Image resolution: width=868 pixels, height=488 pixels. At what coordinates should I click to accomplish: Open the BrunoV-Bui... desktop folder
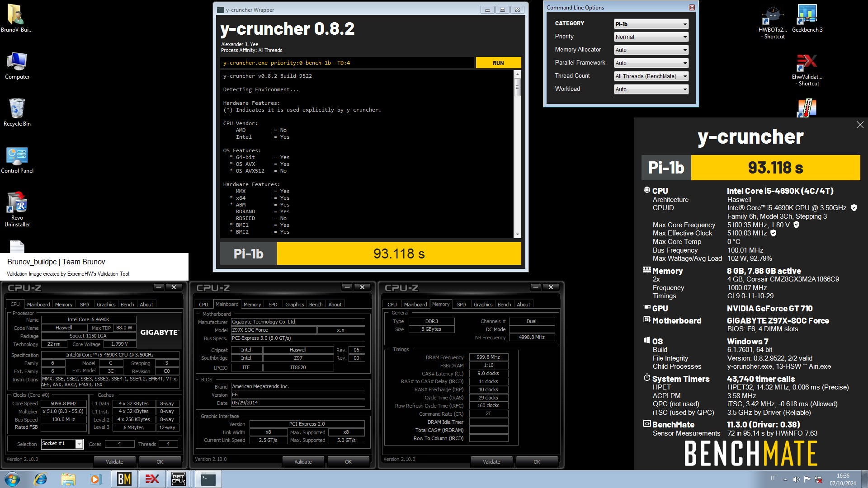coord(17,18)
